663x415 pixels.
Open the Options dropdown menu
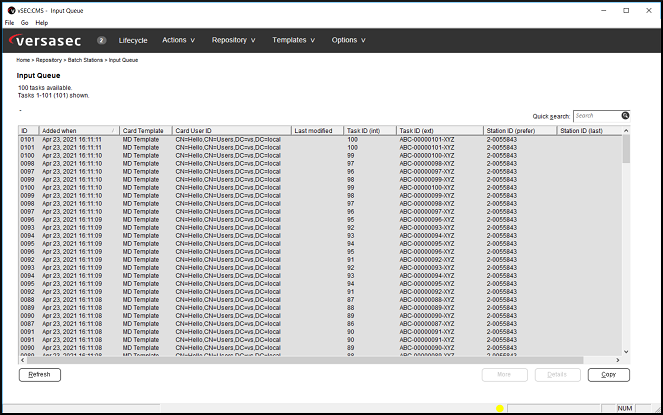coord(349,40)
